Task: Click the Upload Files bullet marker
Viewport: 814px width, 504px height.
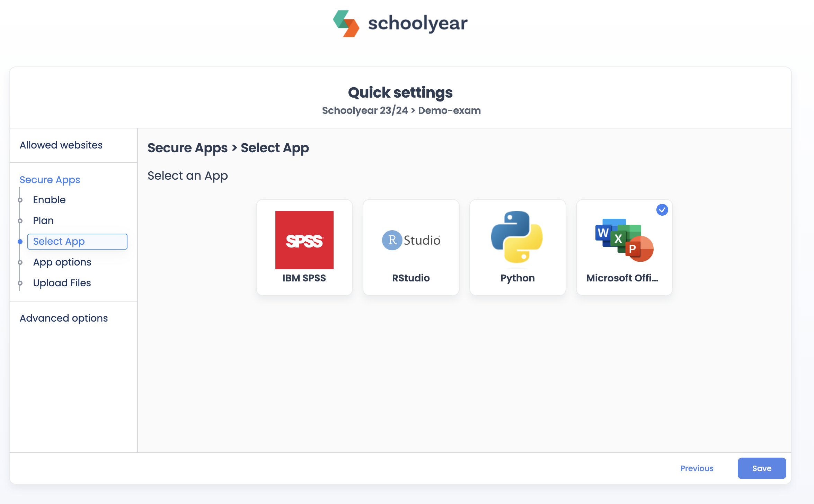Action: pyautogui.click(x=20, y=283)
